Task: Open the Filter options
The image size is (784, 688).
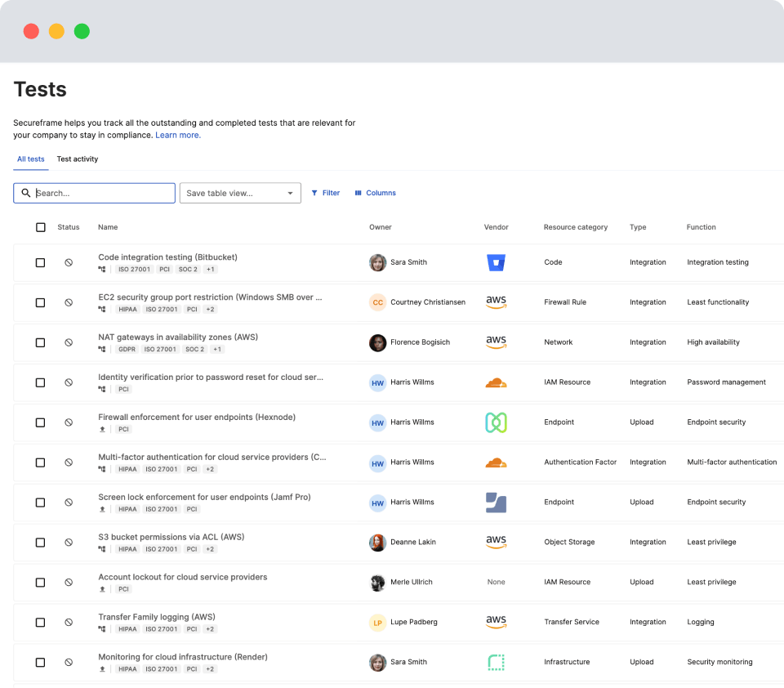Action: [x=325, y=193]
